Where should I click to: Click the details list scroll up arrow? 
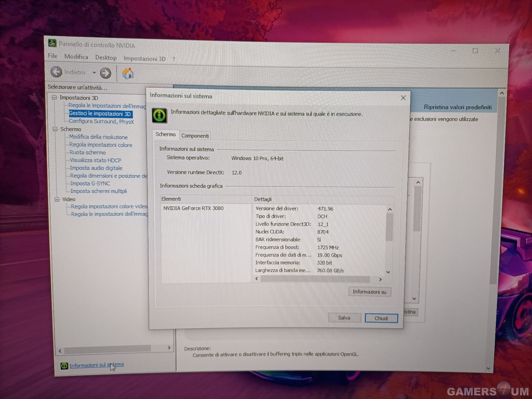[390, 209]
